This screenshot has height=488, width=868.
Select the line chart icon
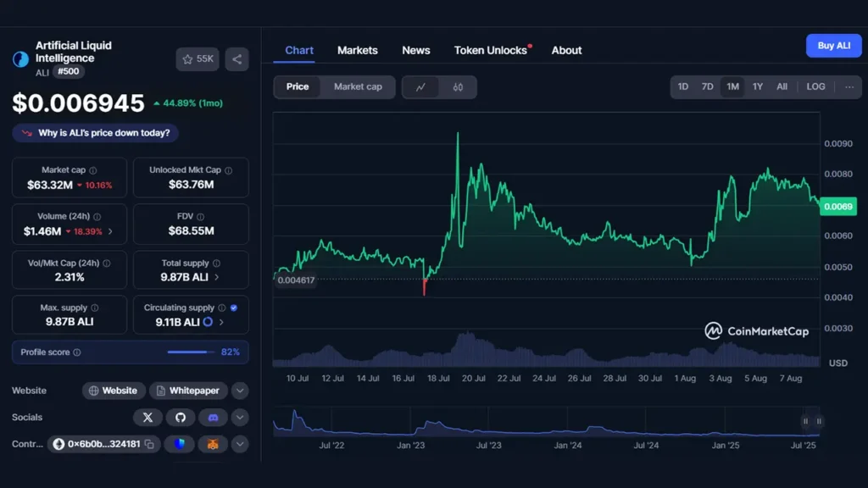[x=420, y=87]
